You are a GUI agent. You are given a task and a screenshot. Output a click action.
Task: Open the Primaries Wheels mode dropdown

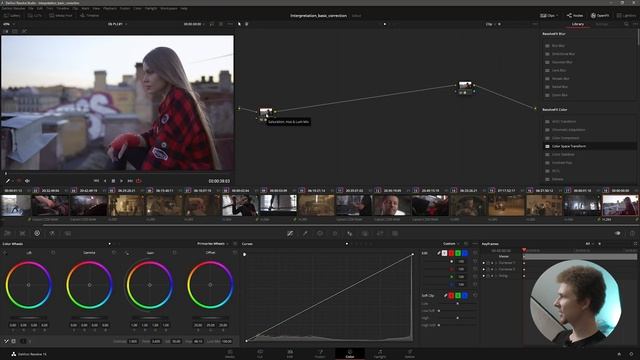click(x=213, y=244)
